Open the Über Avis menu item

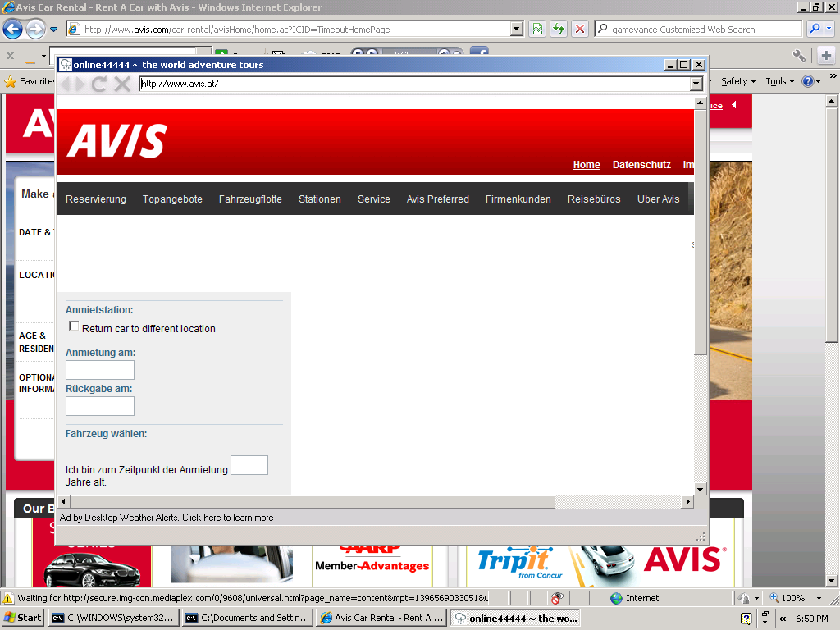click(x=659, y=199)
